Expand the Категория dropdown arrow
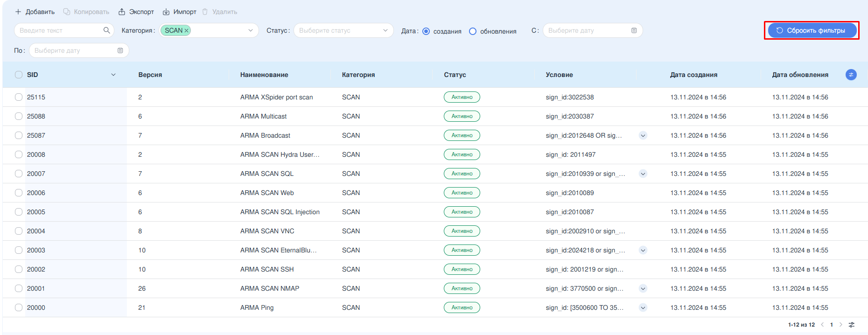The height and width of the screenshot is (335, 868). click(x=251, y=31)
